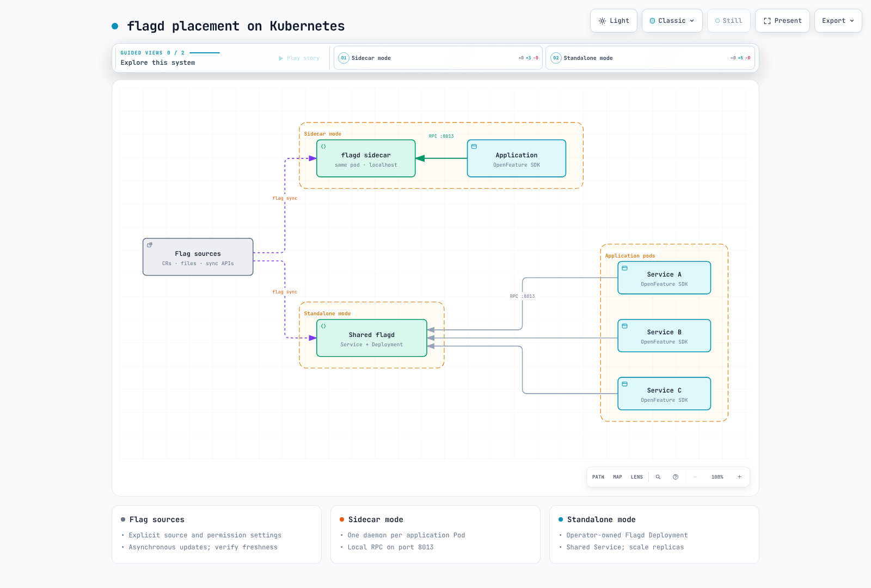Toggle the Still animation button
The image size is (871, 588).
(729, 21)
